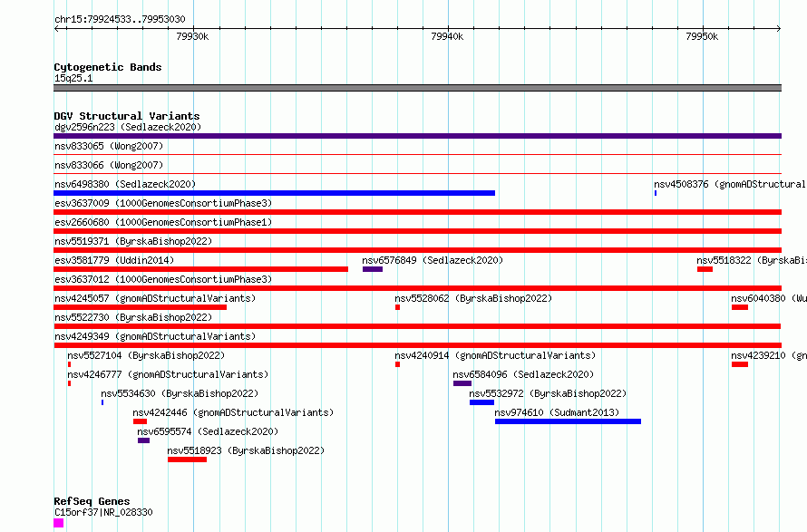Image resolution: width=807 pixels, height=532 pixels.
Task: Open the nsv4508376 gnomAD structural variant
Action: coord(730,184)
